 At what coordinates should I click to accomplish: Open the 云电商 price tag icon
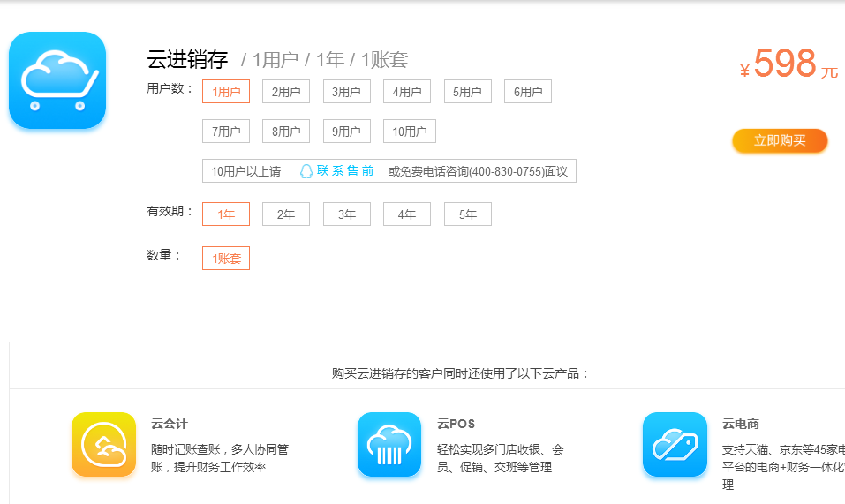[x=675, y=444]
